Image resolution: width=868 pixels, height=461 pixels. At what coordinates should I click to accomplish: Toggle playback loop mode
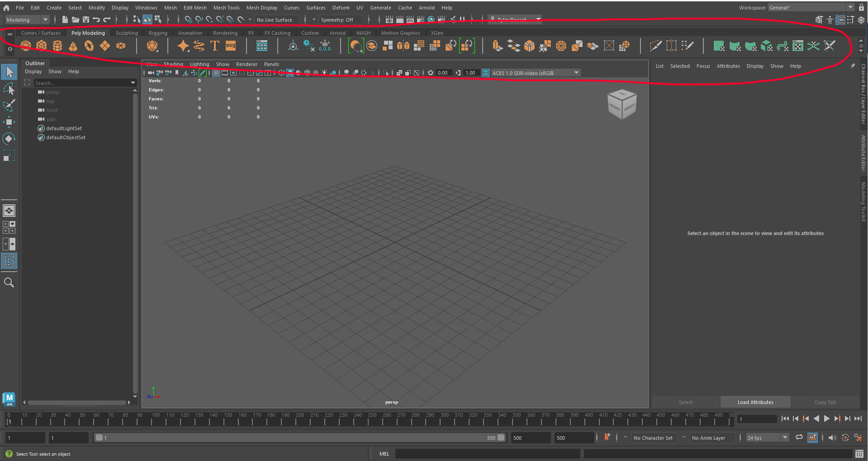pyautogui.click(x=799, y=437)
